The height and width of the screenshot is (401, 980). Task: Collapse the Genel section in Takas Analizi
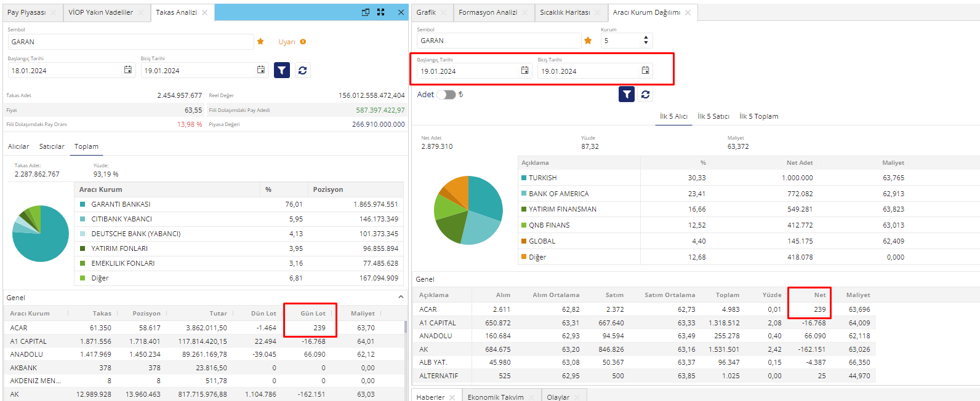coord(401,297)
